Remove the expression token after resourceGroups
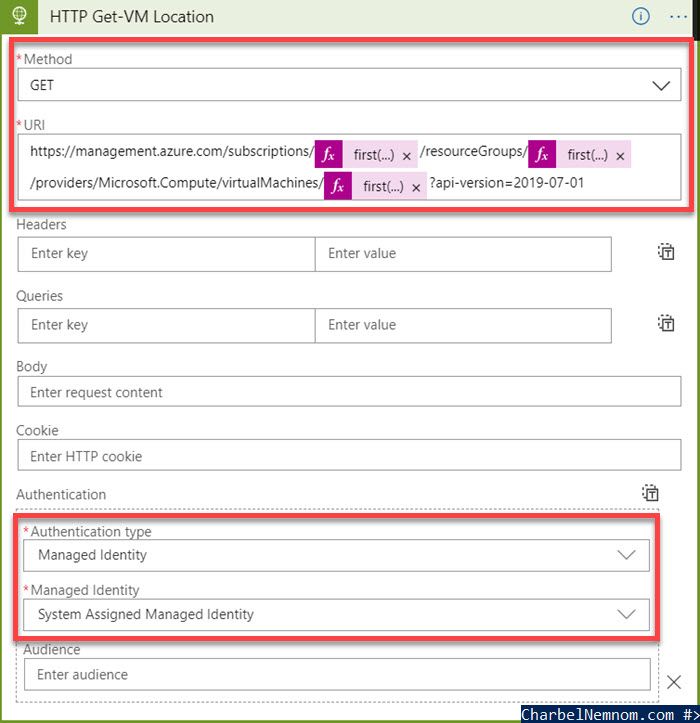700x723 pixels. 620,156
